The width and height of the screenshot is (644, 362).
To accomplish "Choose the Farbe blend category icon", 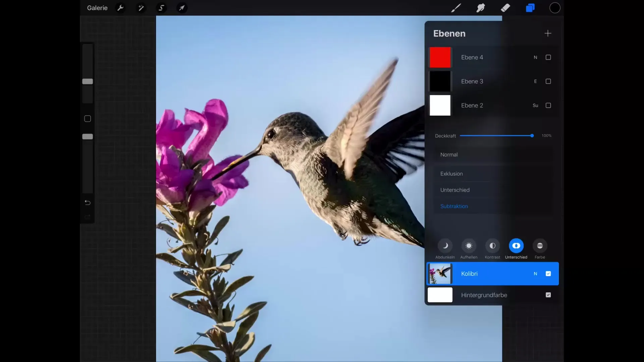I will (x=540, y=246).
